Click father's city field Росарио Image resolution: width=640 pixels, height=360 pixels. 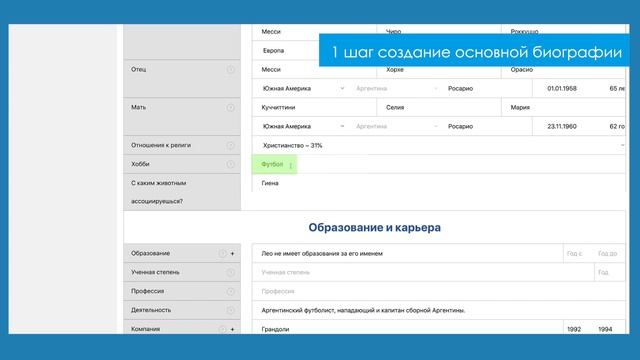click(x=488, y=89)
